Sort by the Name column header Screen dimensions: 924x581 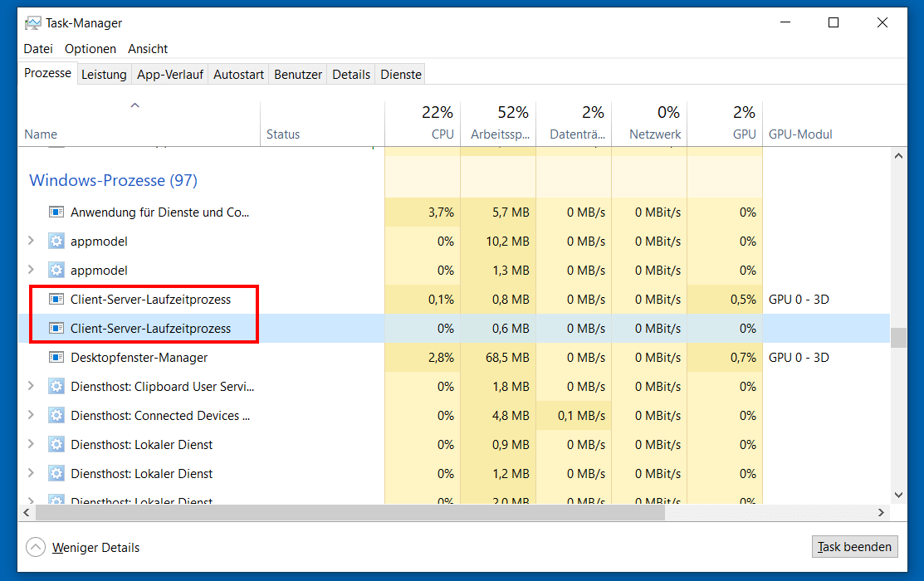pyautogui.click(x=139, y=124)
